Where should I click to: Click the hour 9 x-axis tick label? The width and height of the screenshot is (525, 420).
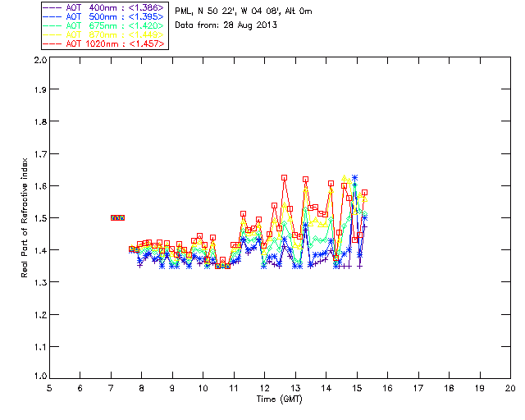click(172, 388)
